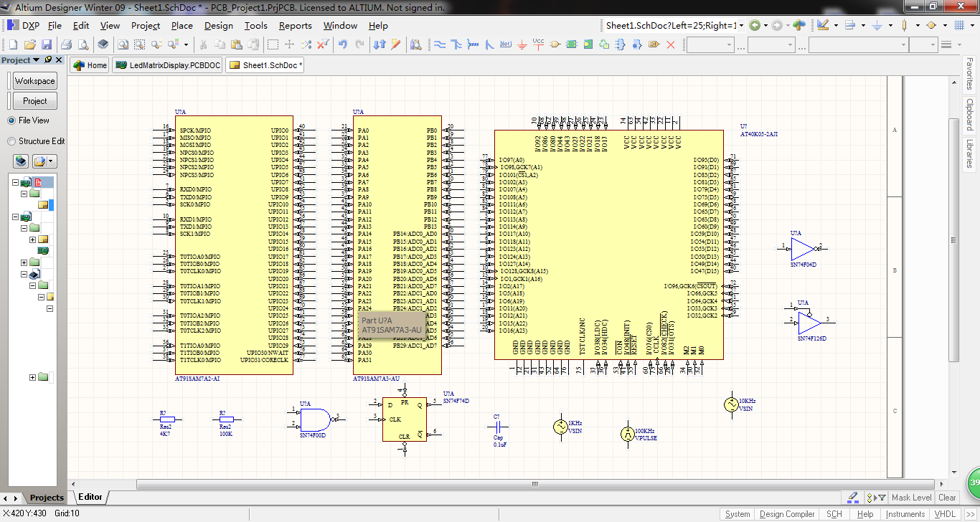Open the alignment tools dropdown arrow
Screen dimensions: 980x522
(863, 25)
